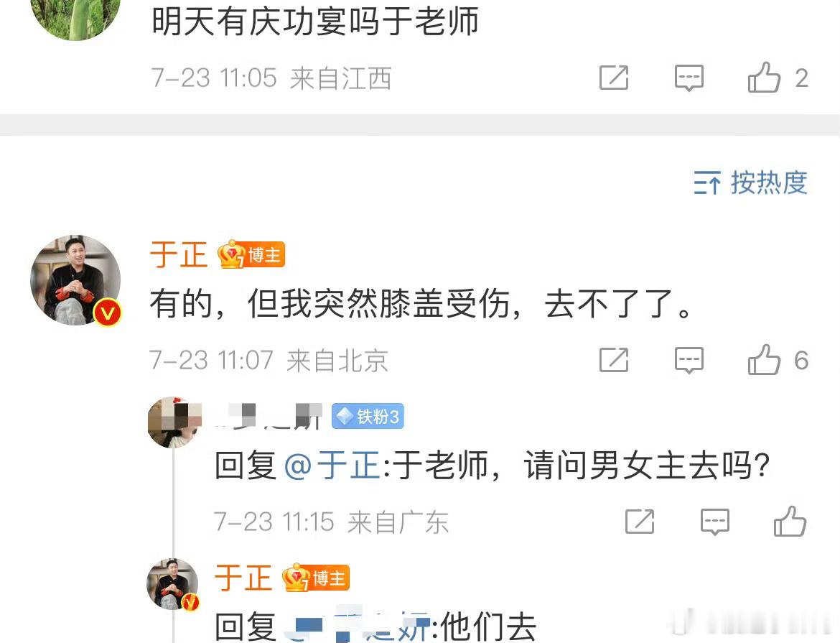840x643 pixels.
Task: Tap 于正's name in the bottom reply
Action: pyautogui.click(x=244, y=578)
